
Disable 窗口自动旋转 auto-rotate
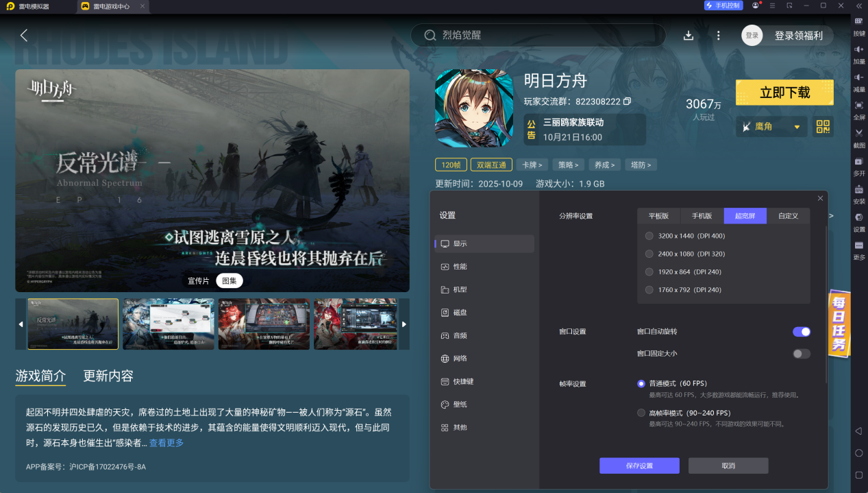click(x=800, y=331)
